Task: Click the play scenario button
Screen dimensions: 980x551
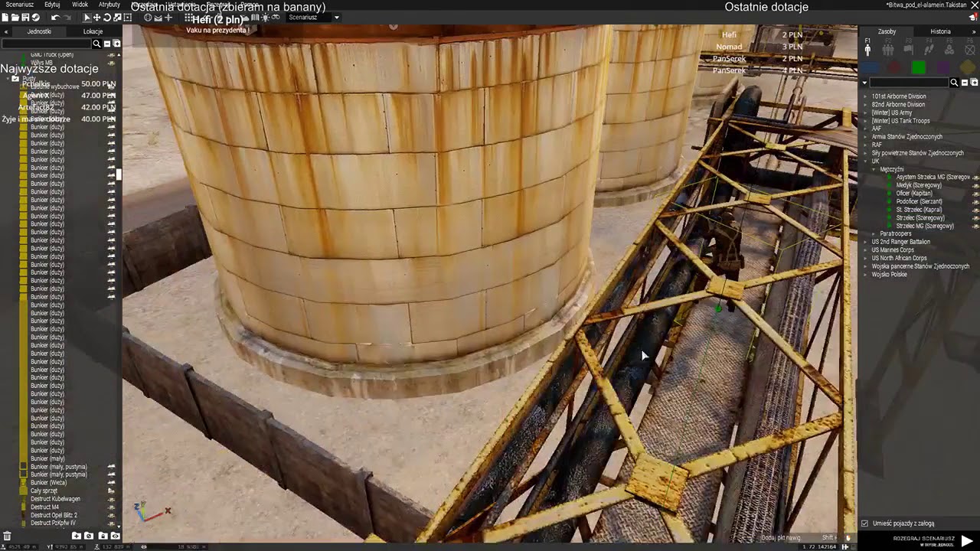Action: coord(967,541)
